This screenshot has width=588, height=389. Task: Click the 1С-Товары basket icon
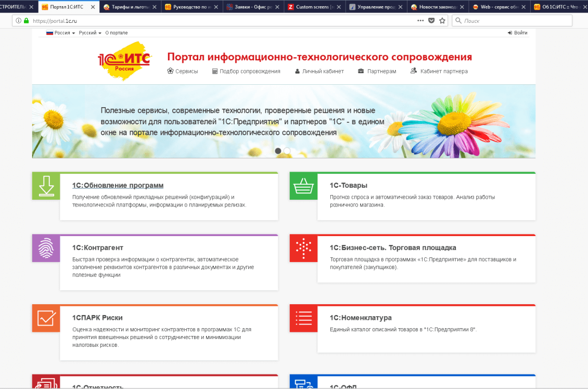coord(303,186)
